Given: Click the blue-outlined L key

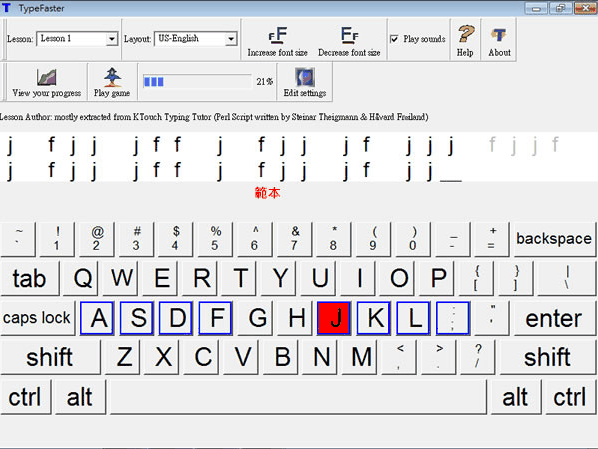Looking at the screenshot, I should [413, 318].
